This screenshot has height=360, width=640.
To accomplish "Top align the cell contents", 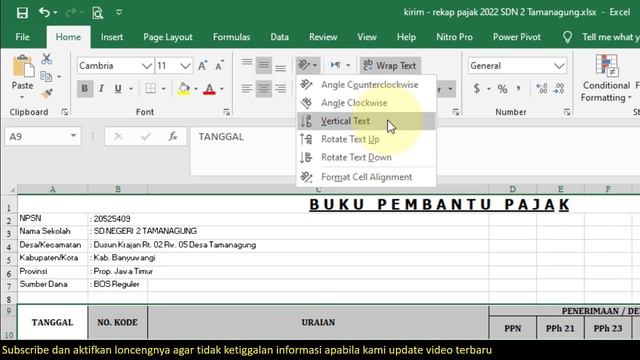I will click(x=247, y=64).
